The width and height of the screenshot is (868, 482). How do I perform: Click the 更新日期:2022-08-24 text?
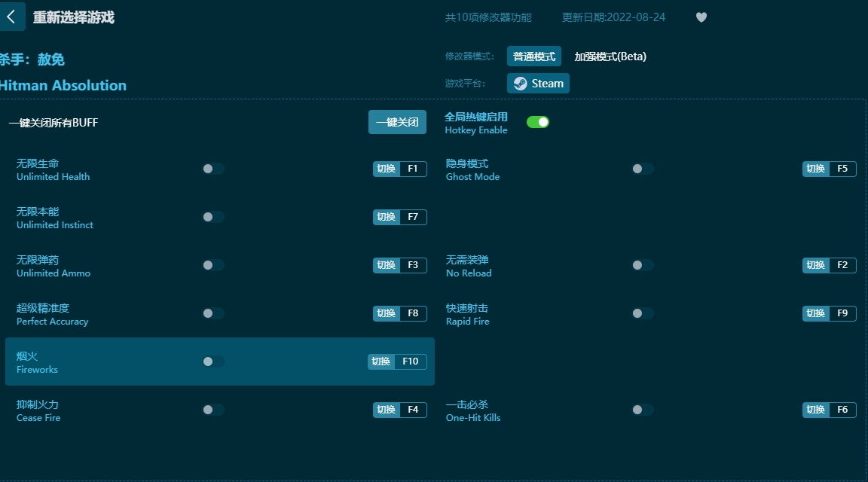613,17
